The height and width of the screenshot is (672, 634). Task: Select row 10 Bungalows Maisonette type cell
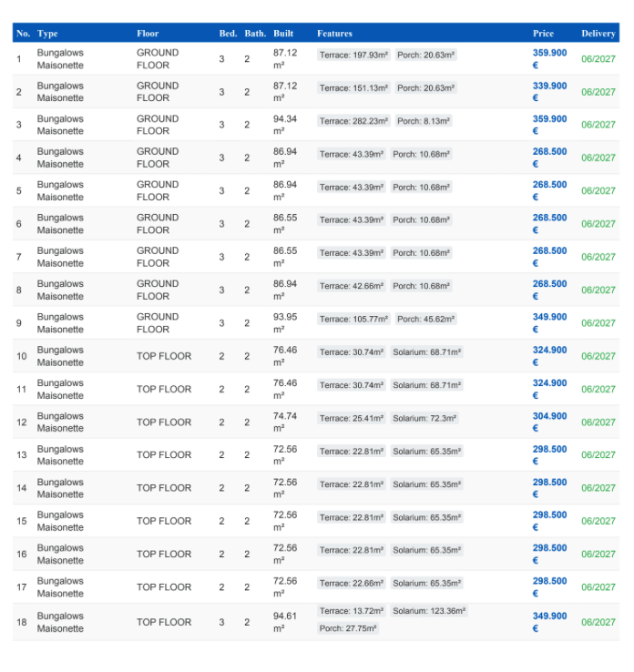[x=60, y=356]
